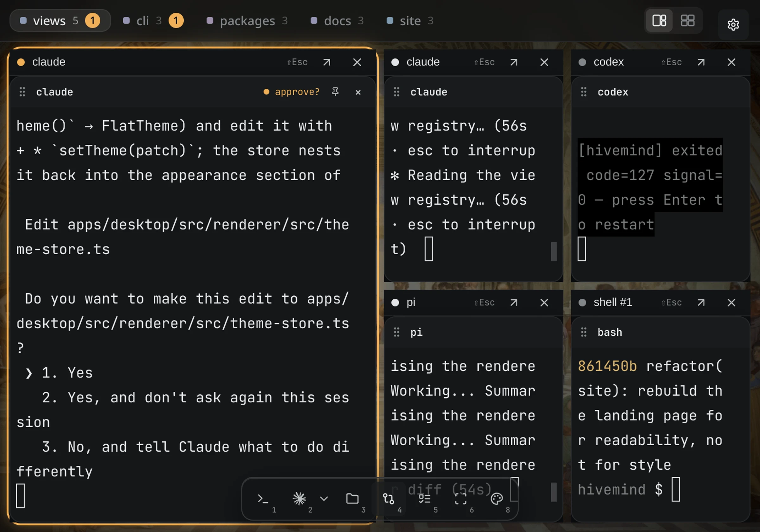Grab drag handle of codex tab
This screenshot has width=760, height=532.
pyautogui.click(x=584, y=92)
